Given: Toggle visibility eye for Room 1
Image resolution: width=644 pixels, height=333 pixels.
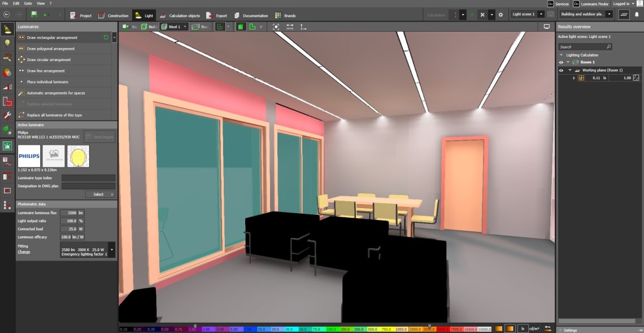Looking at the screenshot, I should 561,62.
